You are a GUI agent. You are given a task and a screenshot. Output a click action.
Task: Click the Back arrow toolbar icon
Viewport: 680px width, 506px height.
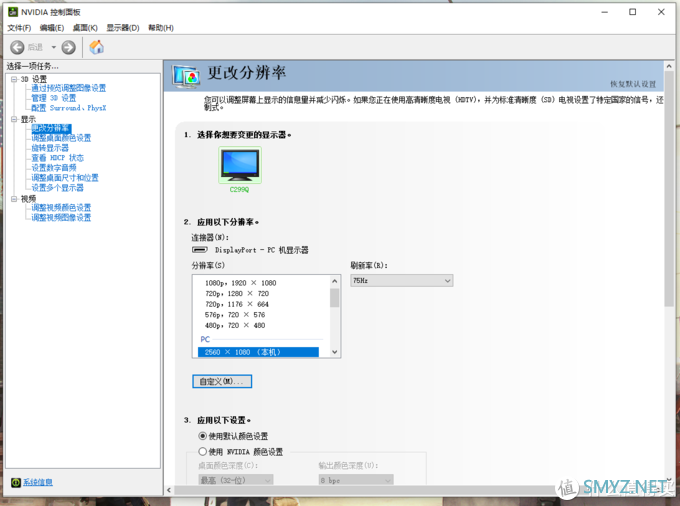(17, 47)
